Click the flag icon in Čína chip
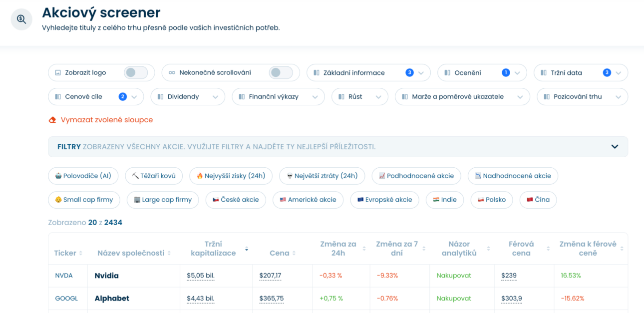 click(x=530, y=200)
